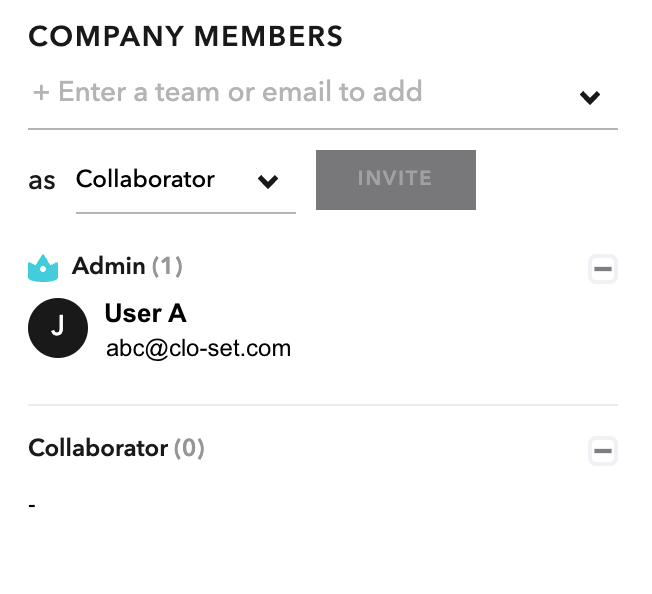The width and height of the screenshot is (652, 594).
Task: Click User A's round J avatar
Action: 58,328
